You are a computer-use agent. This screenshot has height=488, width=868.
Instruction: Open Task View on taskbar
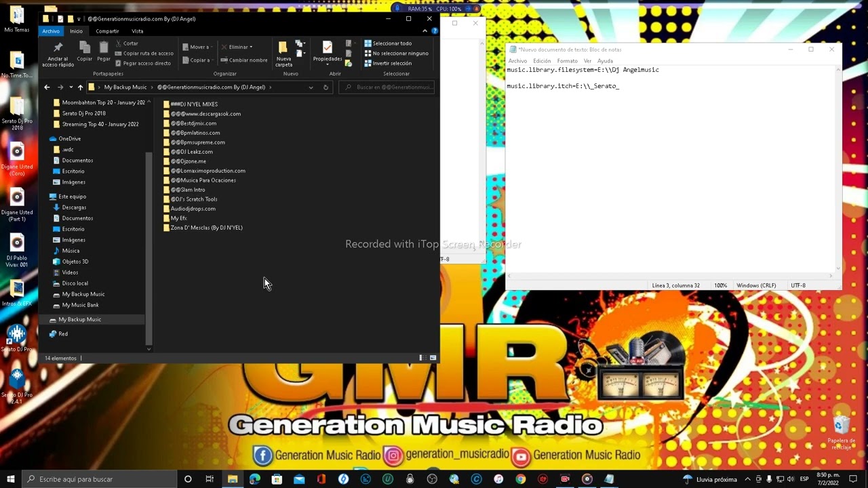pos(210,479)
